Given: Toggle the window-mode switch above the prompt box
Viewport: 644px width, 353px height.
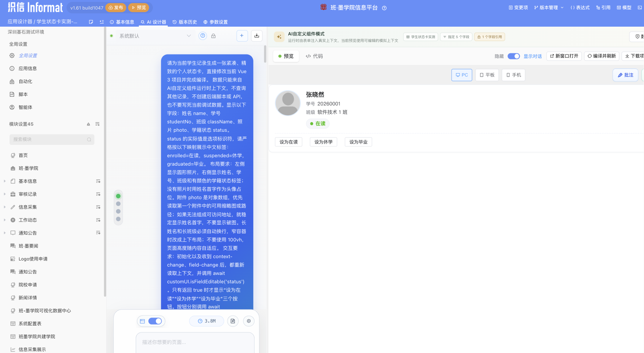Looking at the screenshot, I should pos(155,321).
